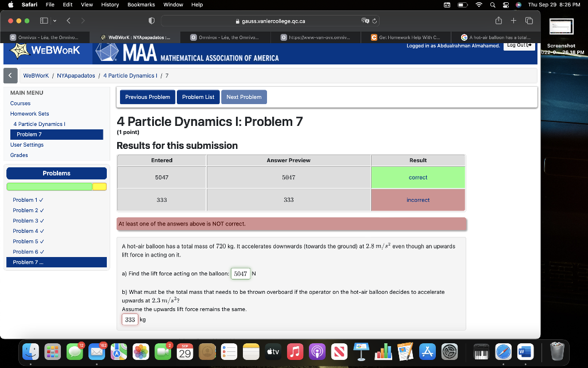Open Grades from the Main Menu
Viewport: 588px width, 368px height.
coord(19,155)
